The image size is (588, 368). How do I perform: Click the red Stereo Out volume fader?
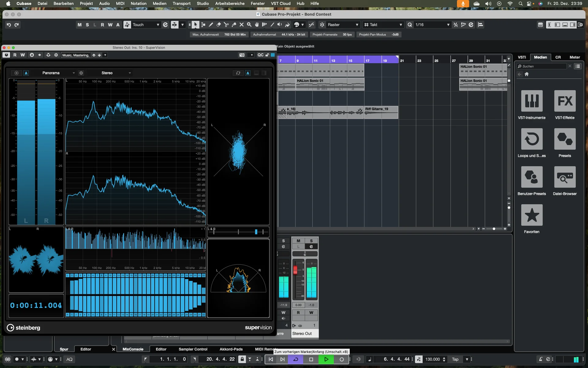coord(295,270)
